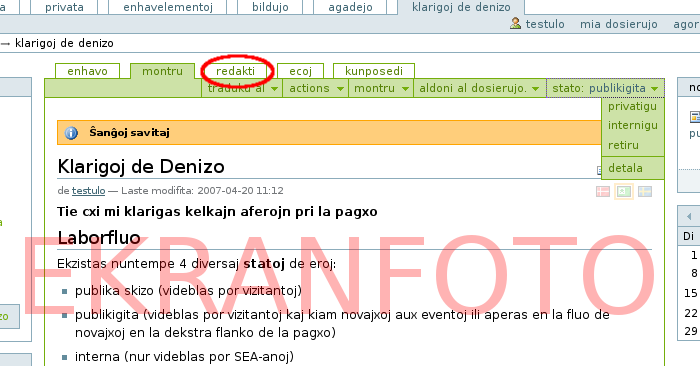The image size is (700, 366).
Task: Expand the "traduku al" dropdown
Action: coord(242,88)
